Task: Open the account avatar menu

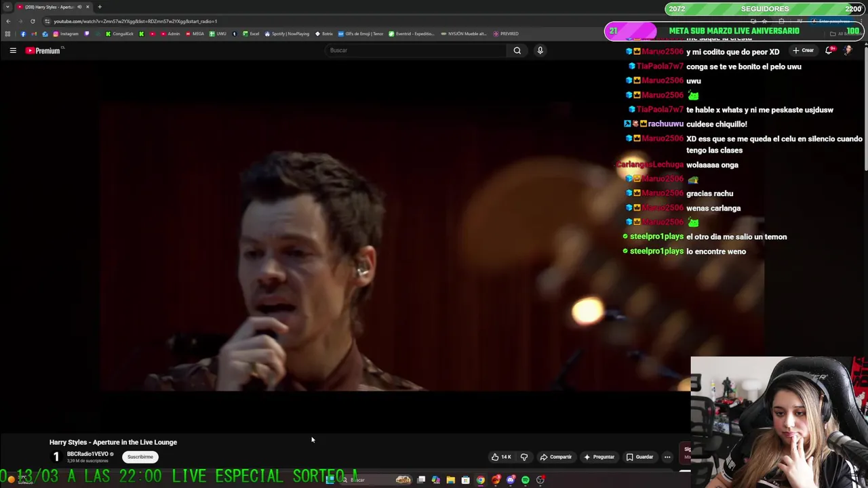Action: pyautogui.click(x=848, y=50)
